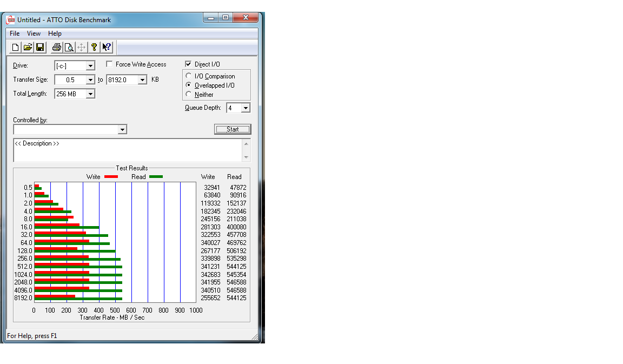
Task: Click the 'Test Results' group heading
Action: (x=132, y=168)
